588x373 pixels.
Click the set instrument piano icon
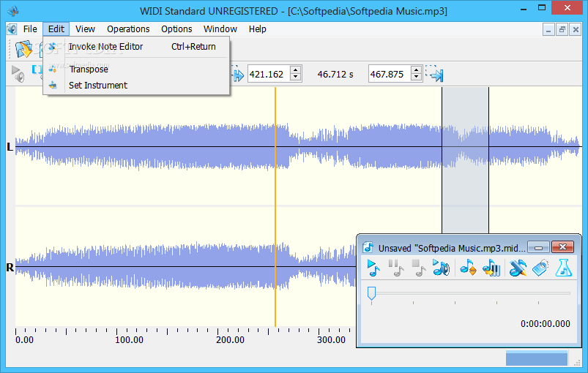[491, 268]
